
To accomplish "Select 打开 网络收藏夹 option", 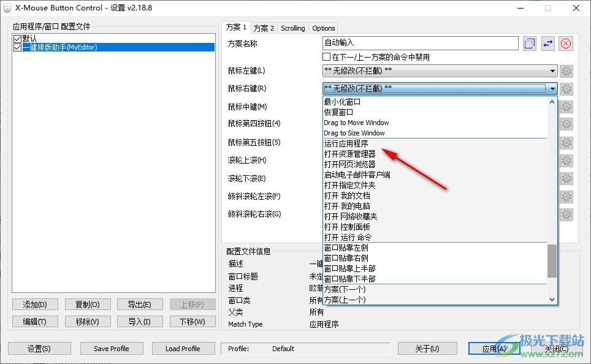I will [x=435, y=217].
